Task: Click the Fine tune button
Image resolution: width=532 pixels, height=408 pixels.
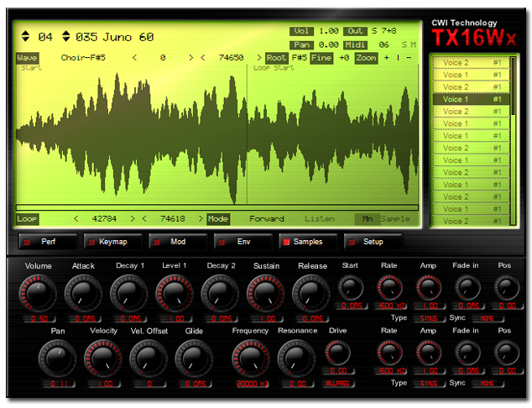Action: (x=321, y=58)
